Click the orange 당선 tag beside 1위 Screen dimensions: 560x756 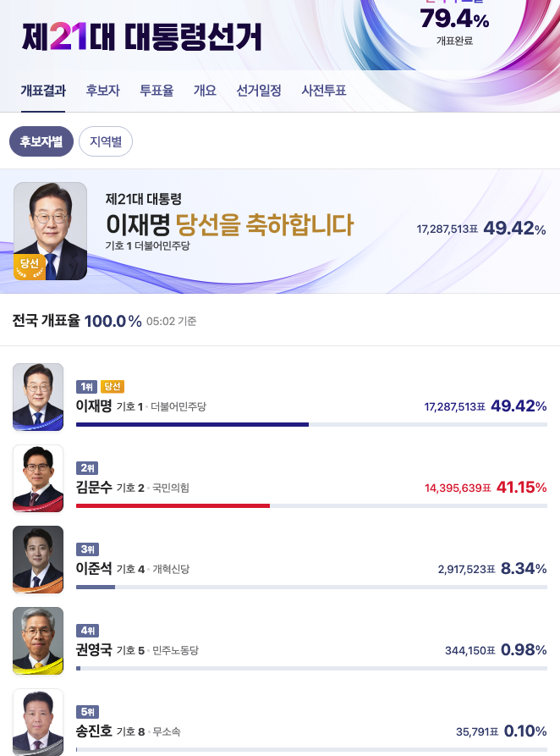[x=113, y=386]
